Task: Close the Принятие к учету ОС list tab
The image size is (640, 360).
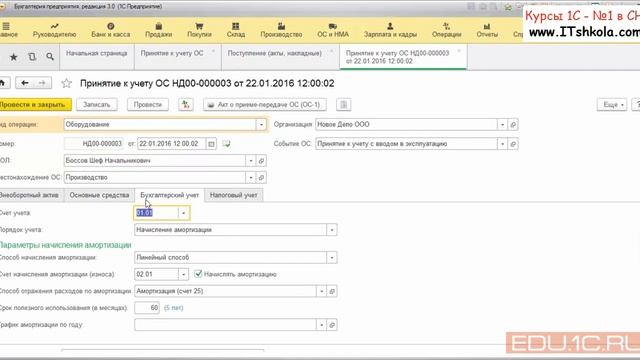Action: tap(213, 51)
